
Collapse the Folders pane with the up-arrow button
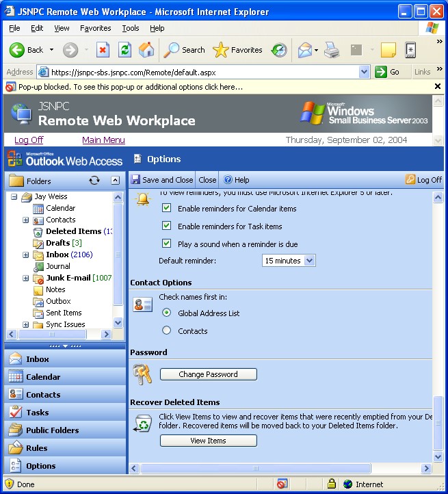coord(116,180)
